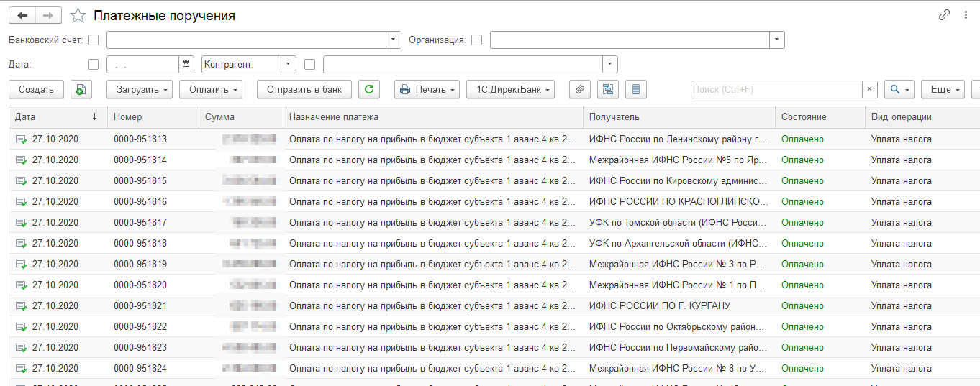Image resolution: width=980 pixels, height=386 pixels.
Task: Click the document structure icon
Action: click(x=608, y=89)
